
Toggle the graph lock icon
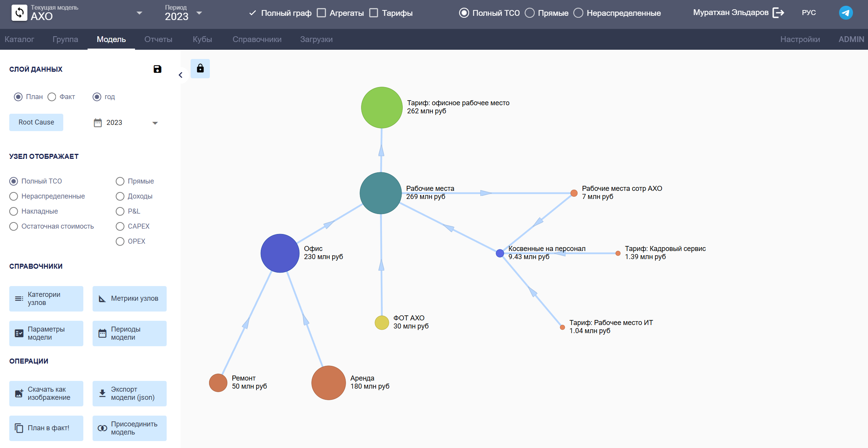click(x=200, y=69)
